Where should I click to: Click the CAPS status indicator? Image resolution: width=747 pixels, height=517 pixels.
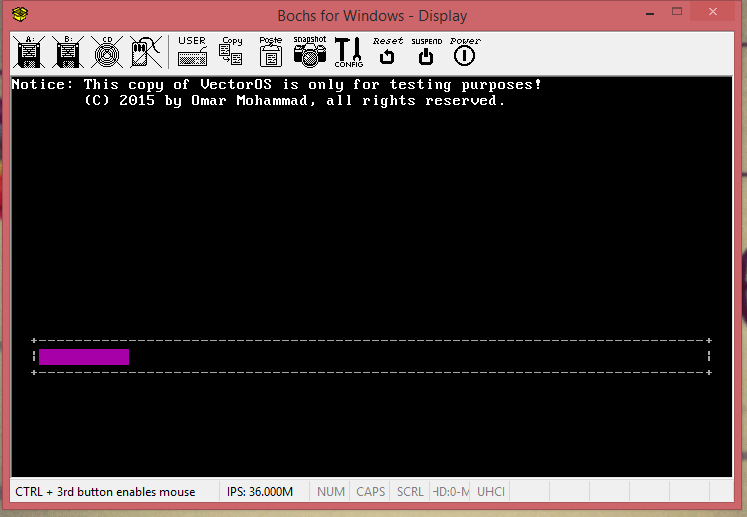pos(371,492)
